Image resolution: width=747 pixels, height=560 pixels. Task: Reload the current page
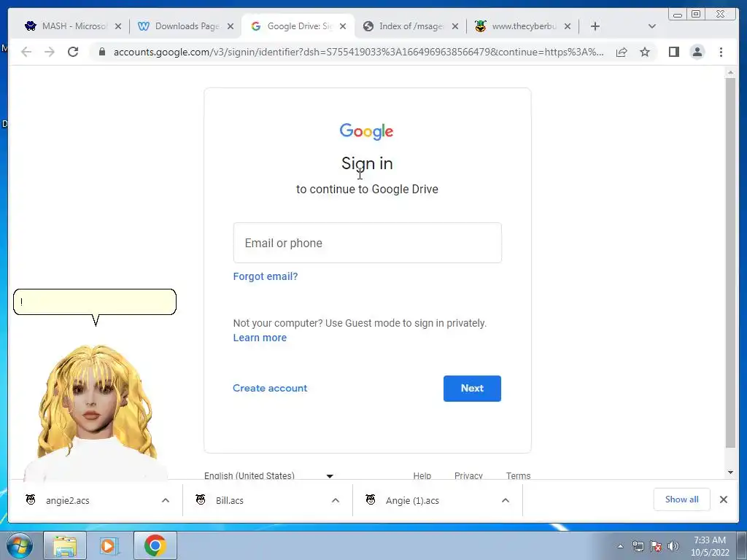point(73,52)
